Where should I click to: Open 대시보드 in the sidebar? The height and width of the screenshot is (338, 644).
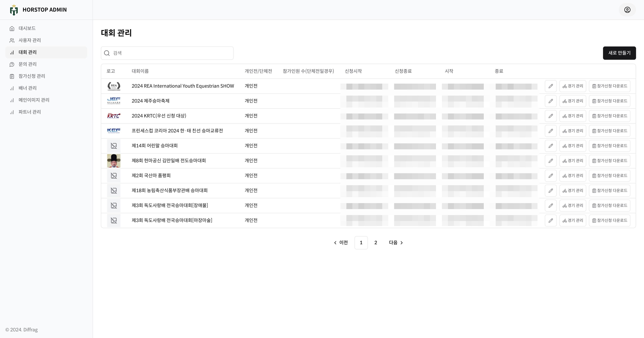pyautogui.click(x=27, y=28)
